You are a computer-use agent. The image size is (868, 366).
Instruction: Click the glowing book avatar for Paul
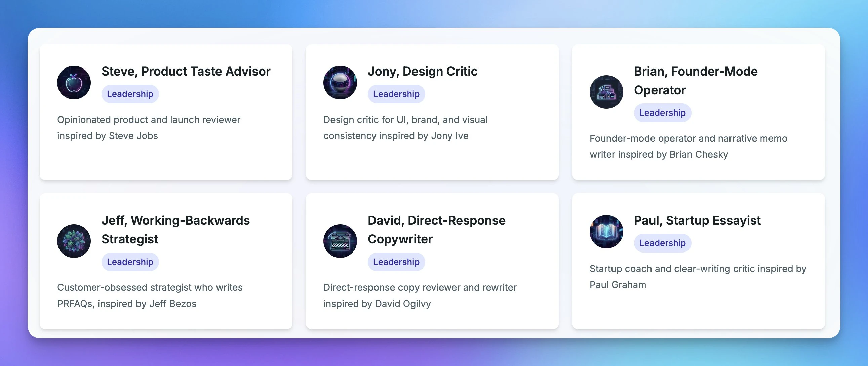point(606,232)
